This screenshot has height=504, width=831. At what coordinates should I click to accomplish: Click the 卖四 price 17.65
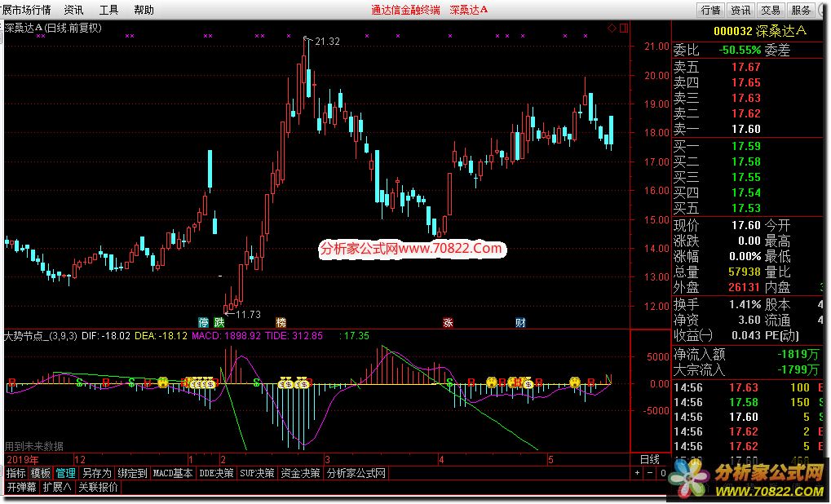746,82
